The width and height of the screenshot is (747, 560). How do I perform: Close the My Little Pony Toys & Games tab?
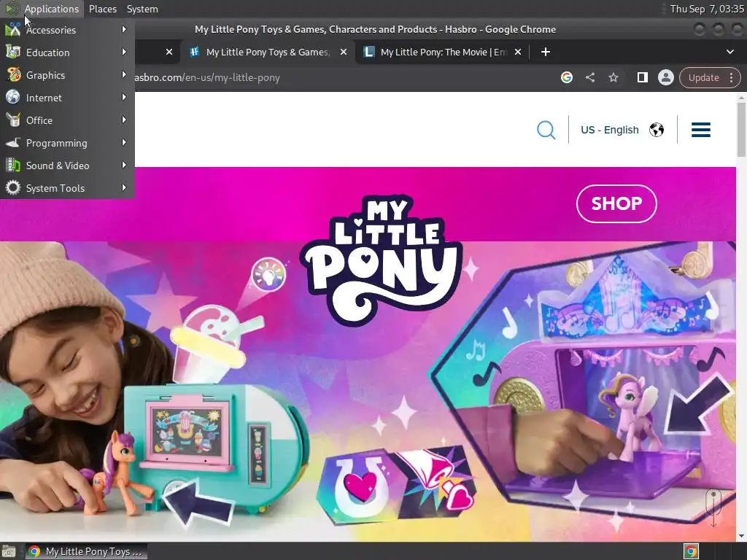pyautogui.click(x=344, y=52)
